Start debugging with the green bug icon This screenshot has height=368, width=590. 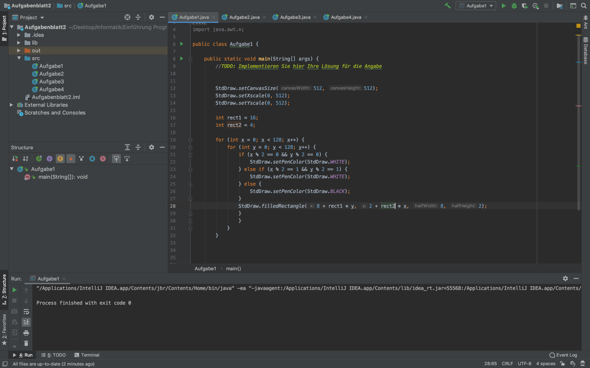(514, 6)
